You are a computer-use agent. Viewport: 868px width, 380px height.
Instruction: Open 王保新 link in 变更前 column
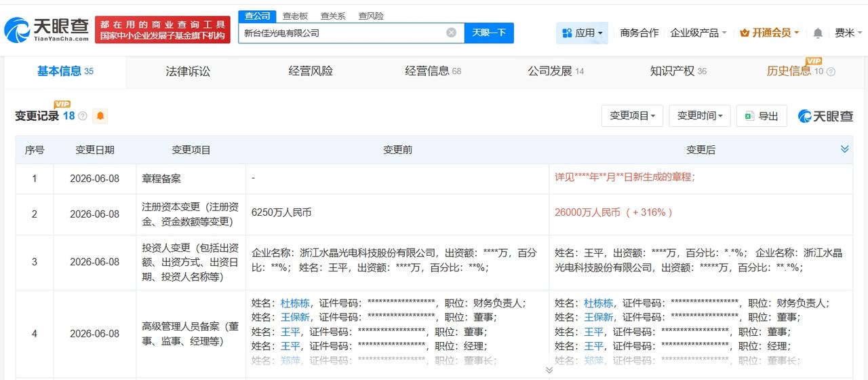click(x=295, y=318)
